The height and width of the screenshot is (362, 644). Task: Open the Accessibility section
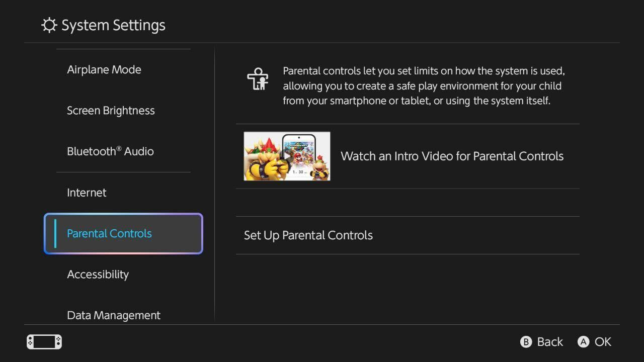98,274
